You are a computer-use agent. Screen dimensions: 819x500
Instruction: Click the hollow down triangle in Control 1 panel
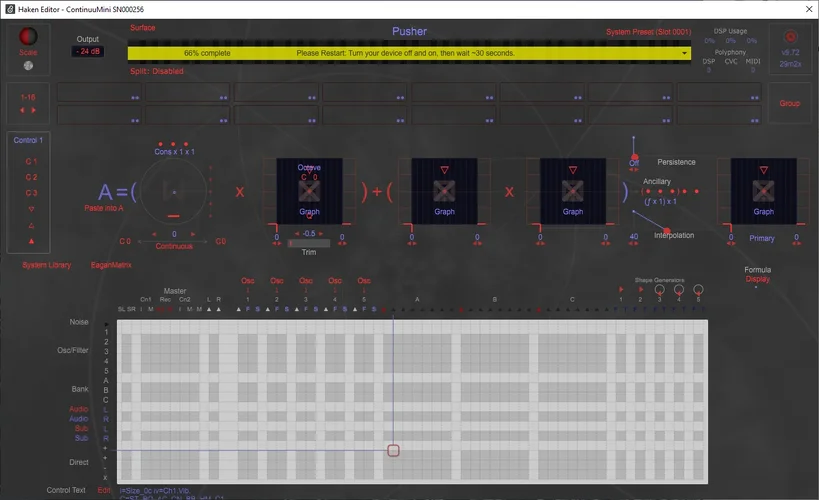pos(31,209)
